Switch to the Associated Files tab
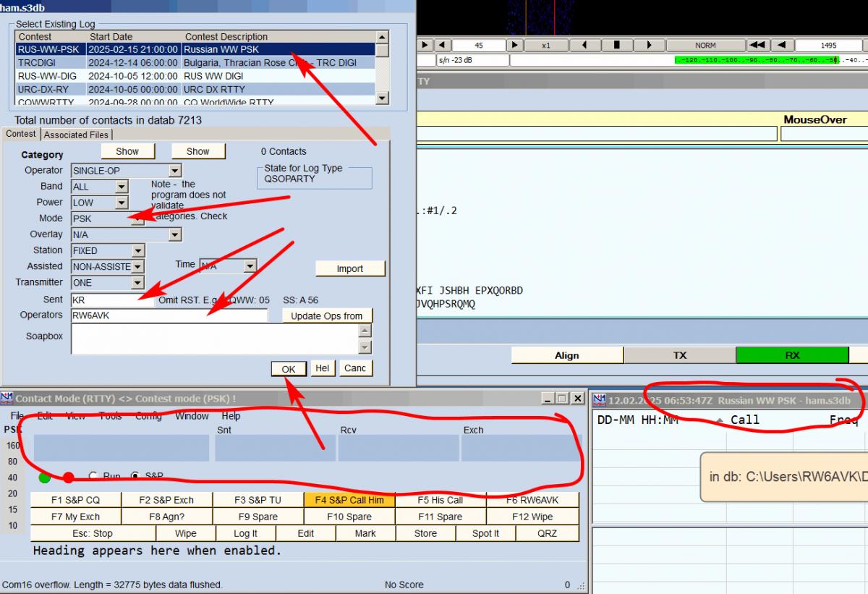The width and height of the screenshot is (868, 594). pos(76,135)
